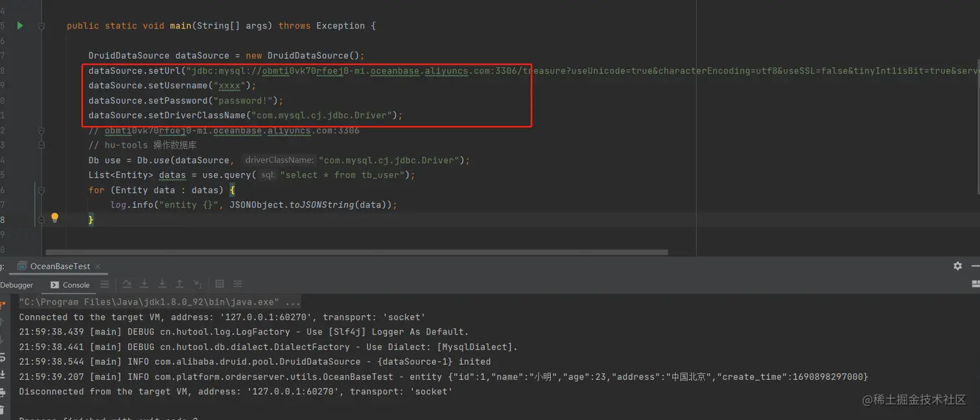Hide the debug tool window

975,266
